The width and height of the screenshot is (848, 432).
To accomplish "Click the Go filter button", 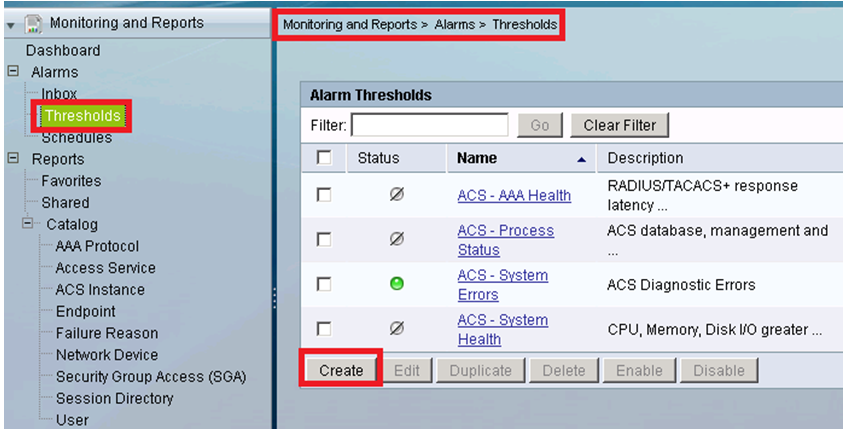I will click(x=540, y=125).
